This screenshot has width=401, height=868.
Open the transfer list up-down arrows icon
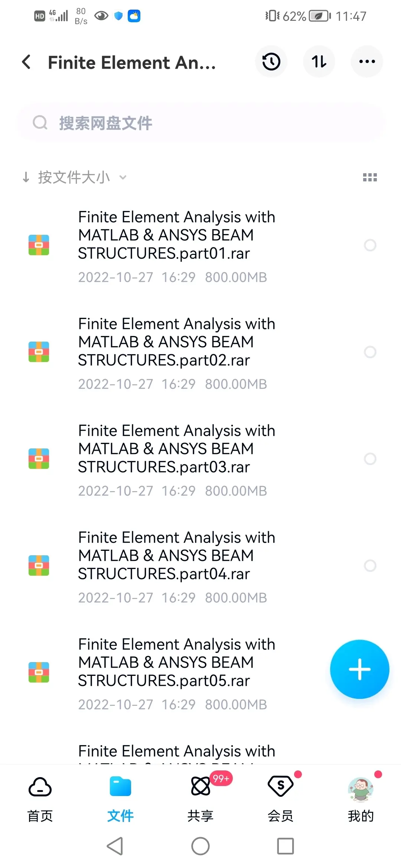click(319, 62)
